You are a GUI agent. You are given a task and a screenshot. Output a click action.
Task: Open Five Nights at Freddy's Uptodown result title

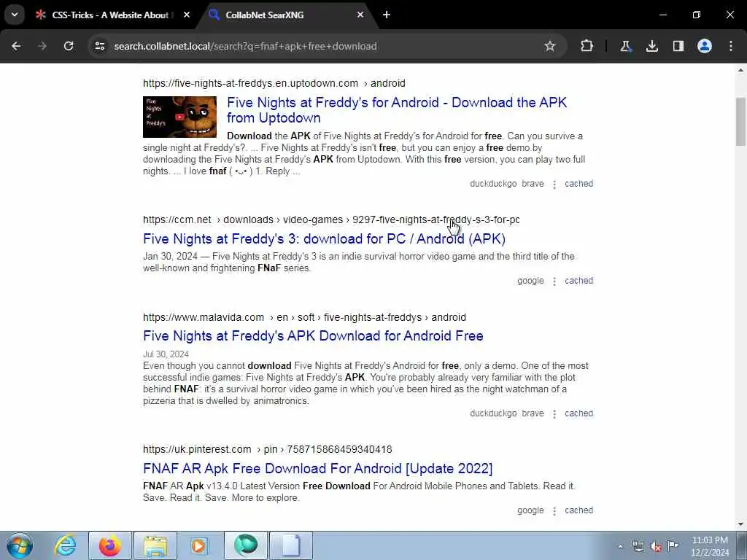tap(396, 110)
